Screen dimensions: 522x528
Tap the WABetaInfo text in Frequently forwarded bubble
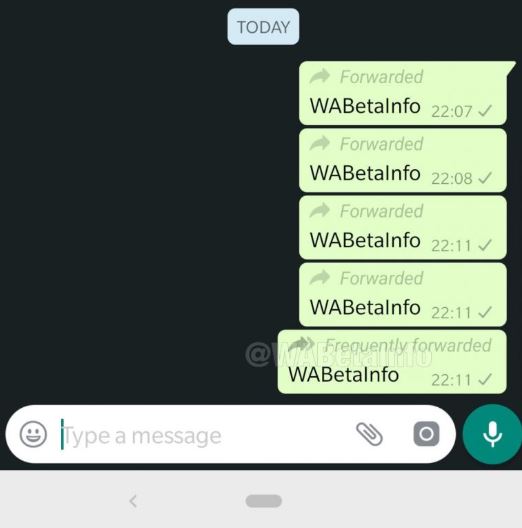344,374
